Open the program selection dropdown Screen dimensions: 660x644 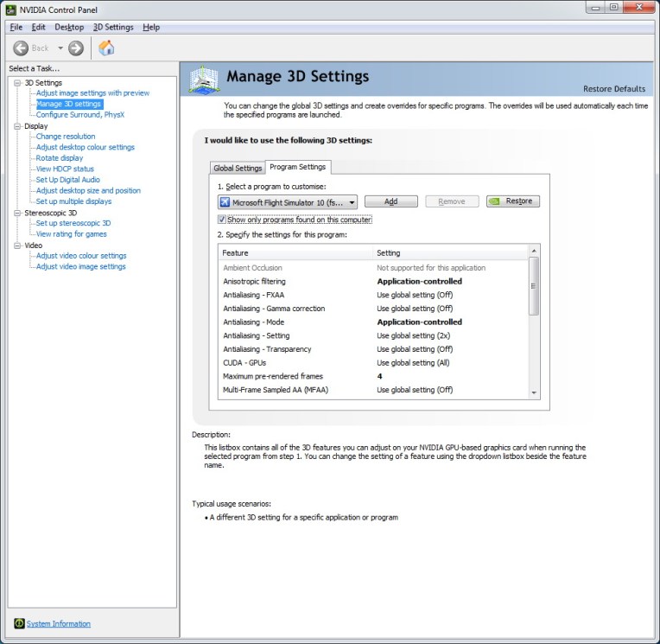click(x=351, y=201)
